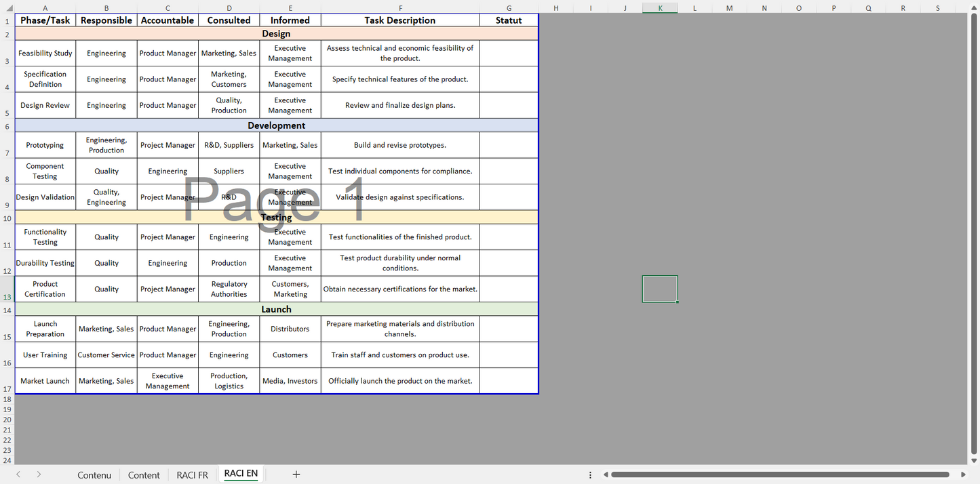
Task: Select the Phase/Task header cell
Action: (x=45, y=20)
